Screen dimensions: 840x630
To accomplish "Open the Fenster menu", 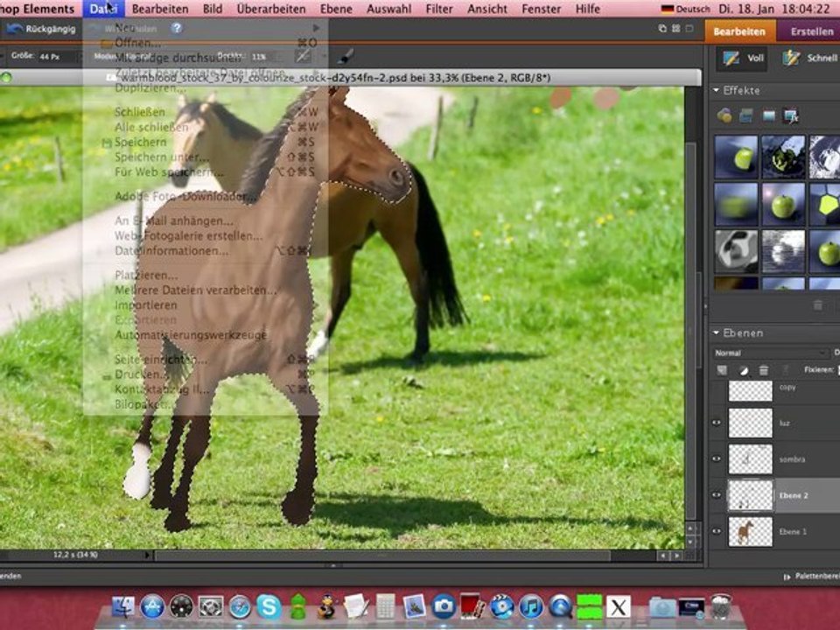I will tap(542, 9).
